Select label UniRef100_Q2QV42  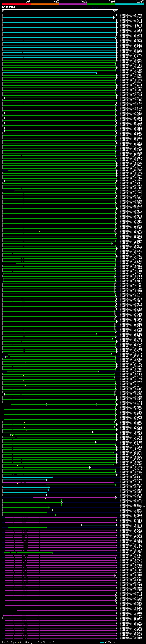131,636
